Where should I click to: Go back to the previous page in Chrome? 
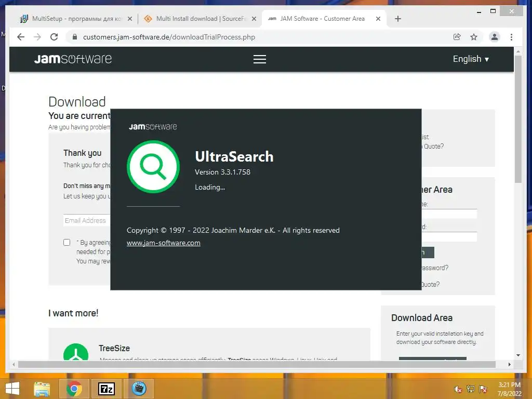[x=21, y=37]
